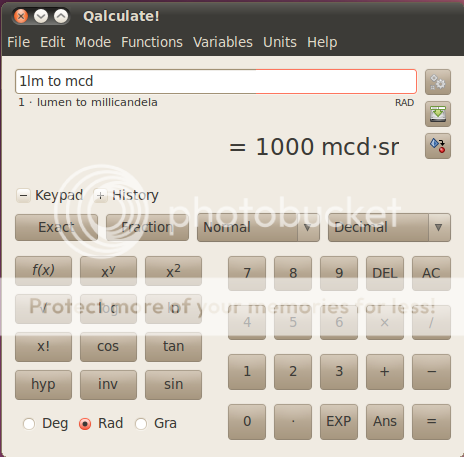Click the x to the power y button
This screenshot has width=464, height=457.
[x=108, y=271]
